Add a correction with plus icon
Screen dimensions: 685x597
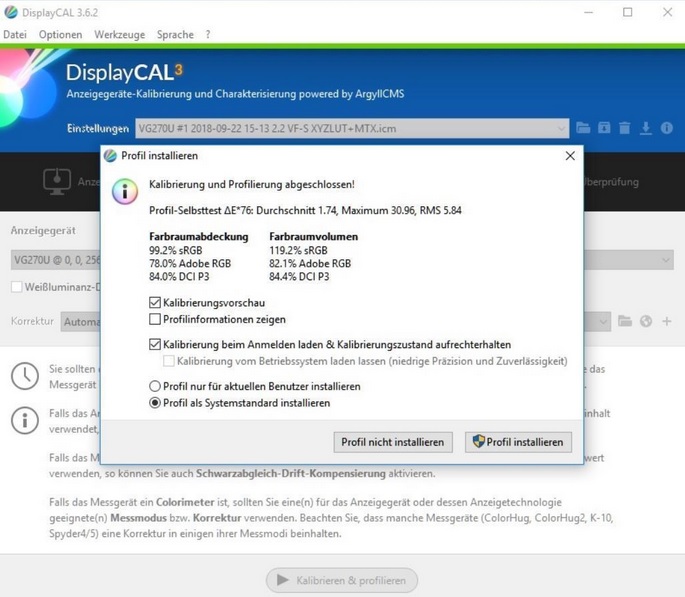(x=667, y=321)
